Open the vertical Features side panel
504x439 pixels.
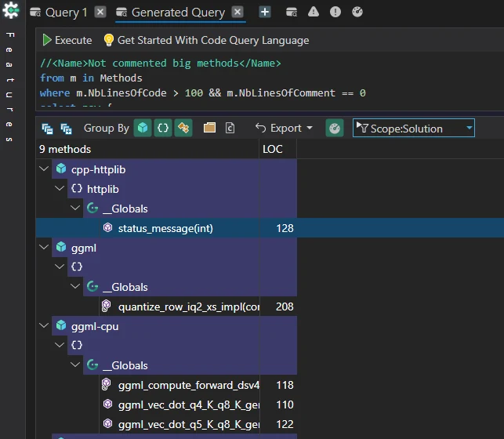[x=10, y=87]
